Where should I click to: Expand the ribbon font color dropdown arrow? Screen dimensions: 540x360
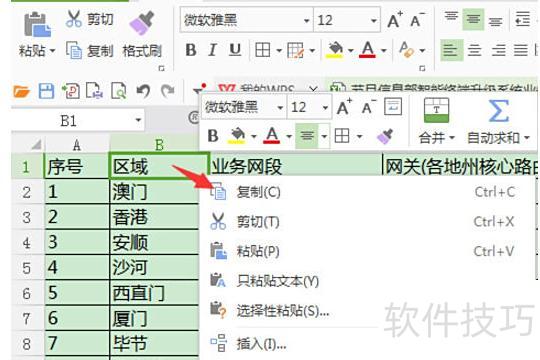pyautogui.click(x=384, y=51)
